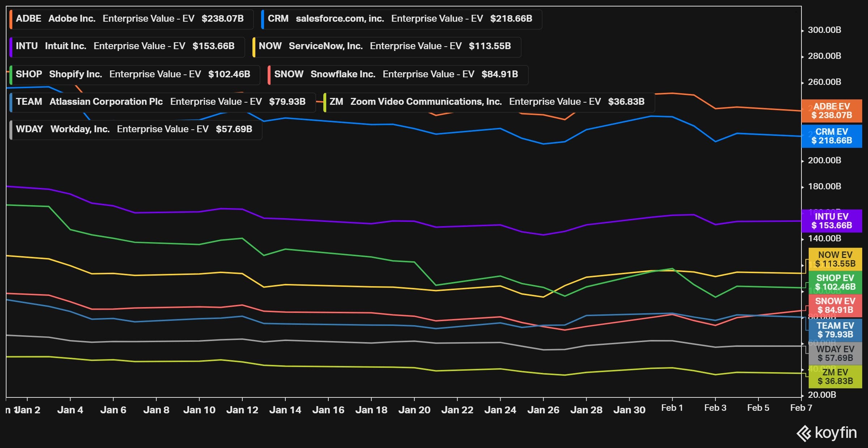Click the green SHOP EV price tag
The width and height of the screenshot is (868, 448).
[835, 283]
